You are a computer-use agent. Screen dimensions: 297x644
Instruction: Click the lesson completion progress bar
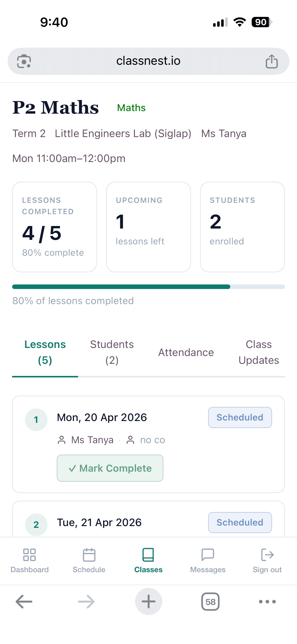[148, 286]
